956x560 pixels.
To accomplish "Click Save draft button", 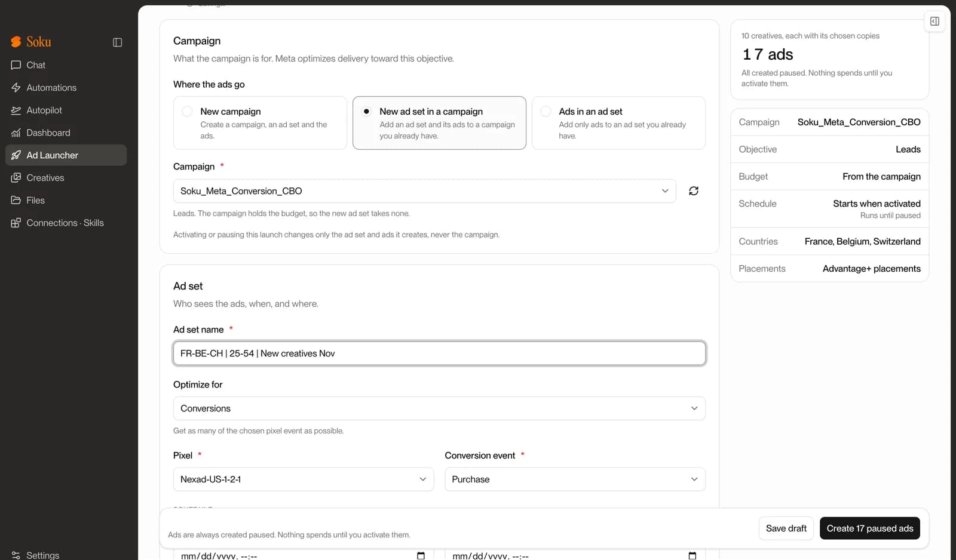I will pyautogui.click(x=786, y=528).
